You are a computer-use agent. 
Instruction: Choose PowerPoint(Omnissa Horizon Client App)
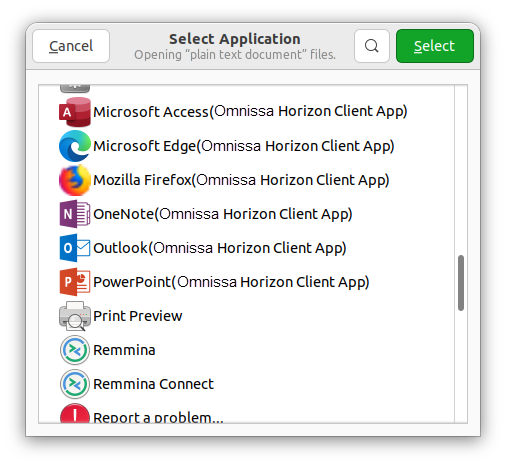[231, 282]
